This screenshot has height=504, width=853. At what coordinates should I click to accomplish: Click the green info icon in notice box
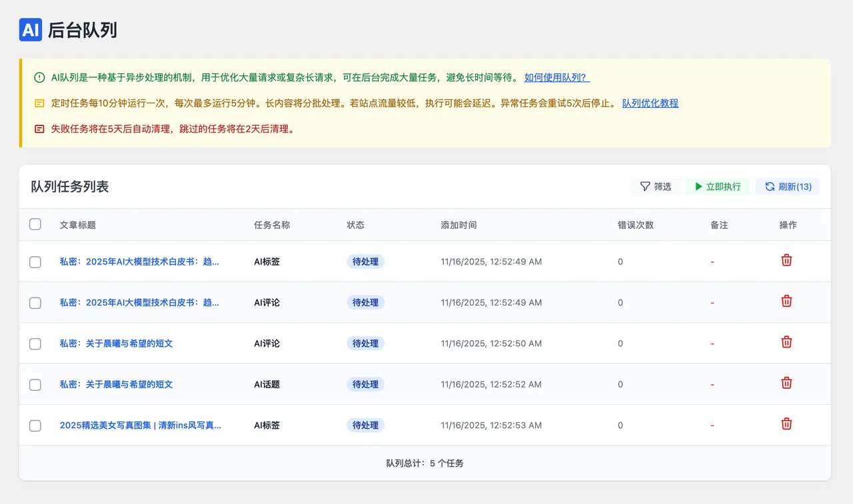click(39, 78)
